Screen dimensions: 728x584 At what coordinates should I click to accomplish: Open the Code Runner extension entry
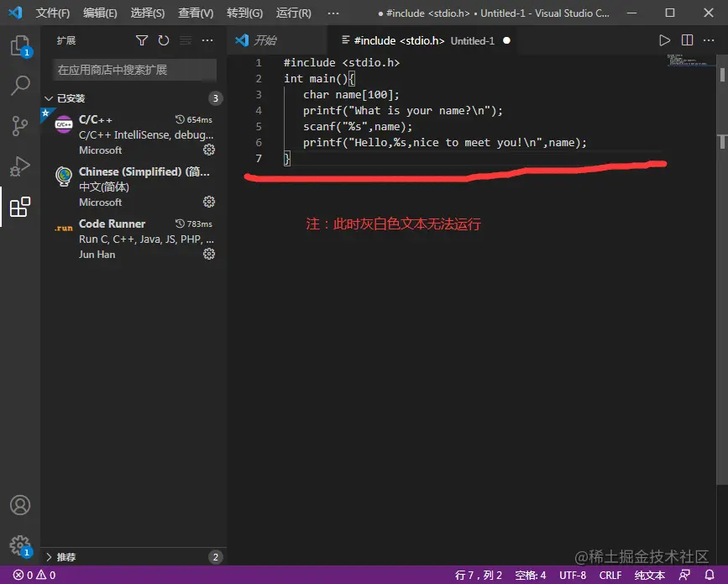134,239
